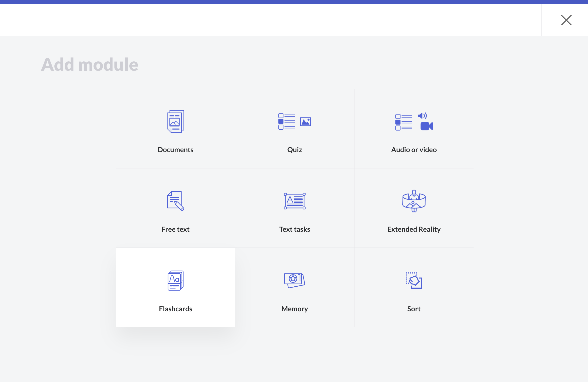Click the Memory label text
This screenshot has width=588, height=382.
pos(294,309)
